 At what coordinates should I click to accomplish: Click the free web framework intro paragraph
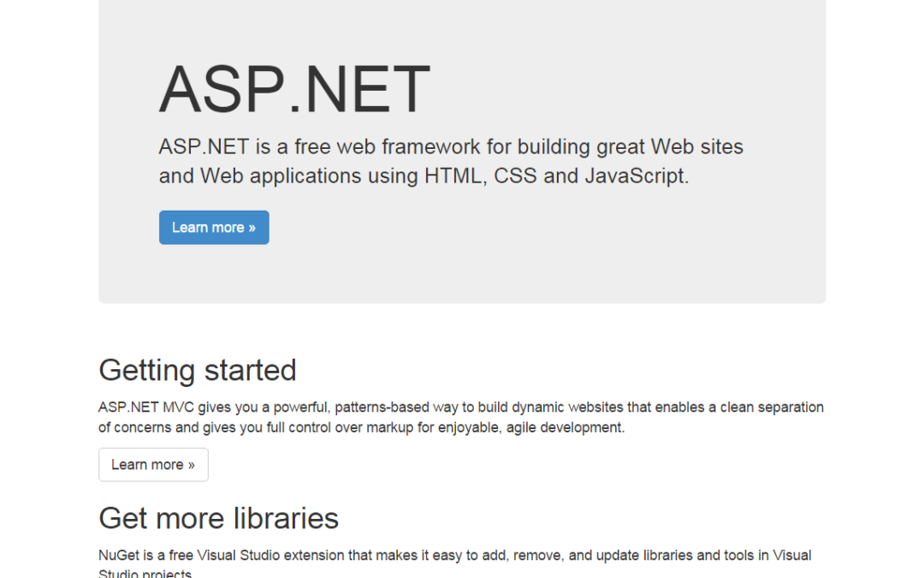click(x=451, y=161)
